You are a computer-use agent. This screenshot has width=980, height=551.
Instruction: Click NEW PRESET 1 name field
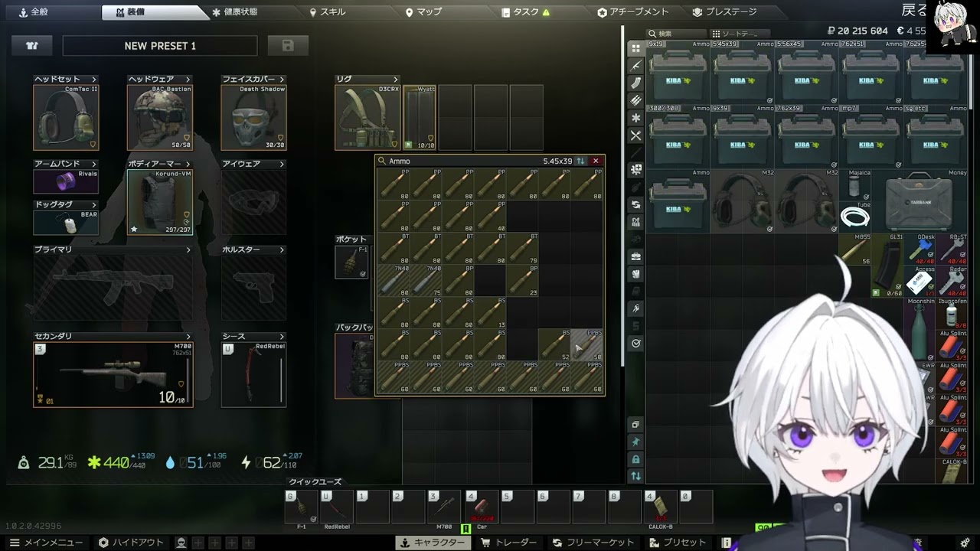160,46
